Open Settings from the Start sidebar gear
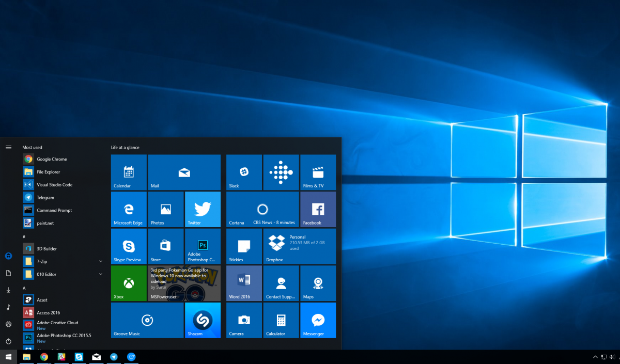Image resolution: width=620 pixels, height=364 pixels. point(8,325)
